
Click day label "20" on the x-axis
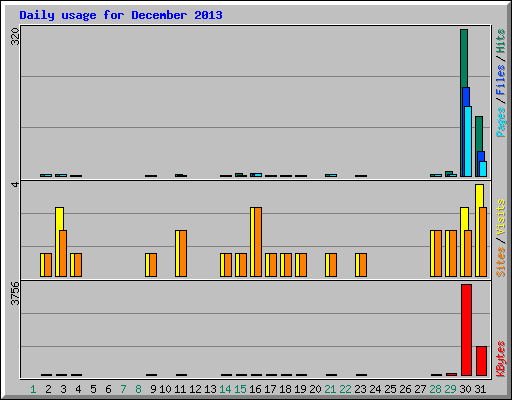click(315, 389)
